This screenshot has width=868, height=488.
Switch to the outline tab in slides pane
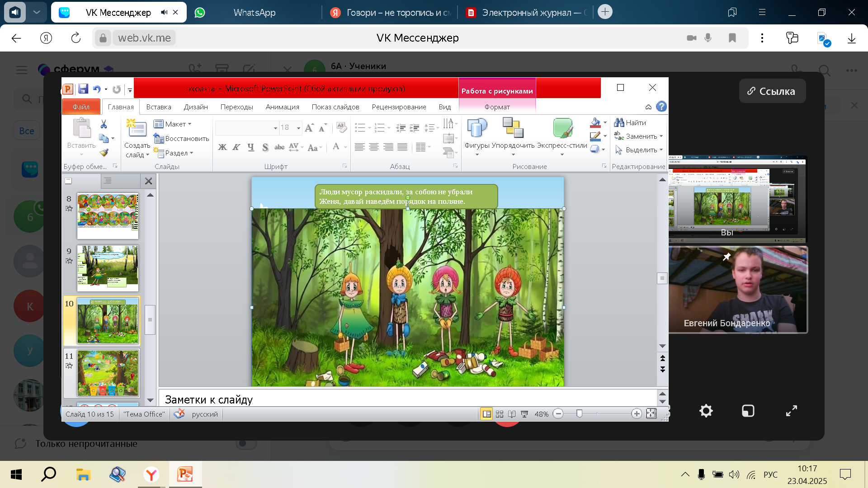click(108, 181)
